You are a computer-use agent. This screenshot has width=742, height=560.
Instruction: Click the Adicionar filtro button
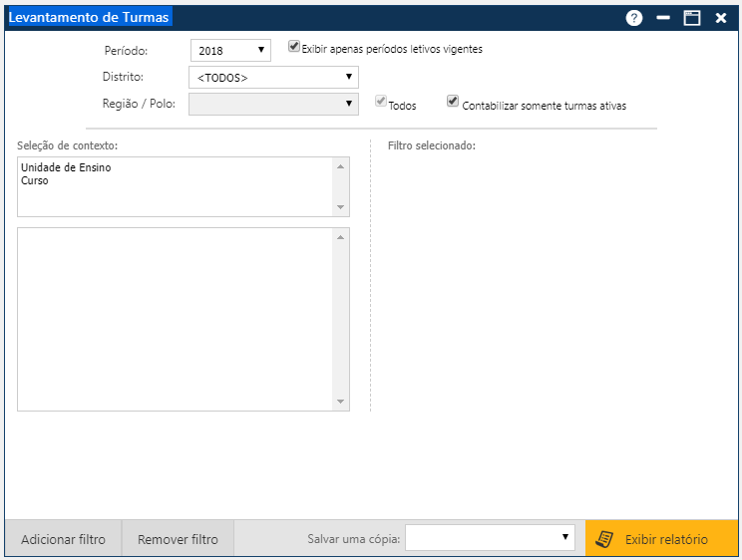pyautogui.click(x=63, y=539)
